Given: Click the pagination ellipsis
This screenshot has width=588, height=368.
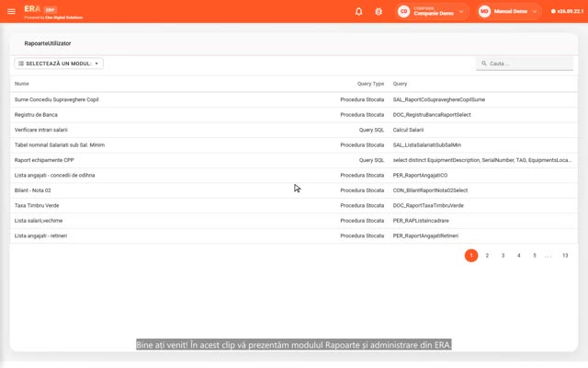Looking at the screenshot, I should click(548, 256).
